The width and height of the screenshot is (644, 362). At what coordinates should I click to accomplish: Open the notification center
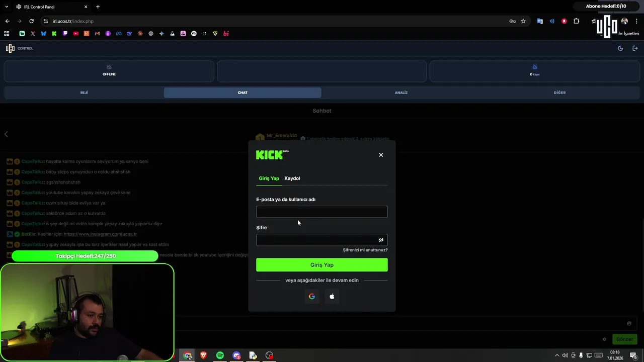tap(633, 355)
